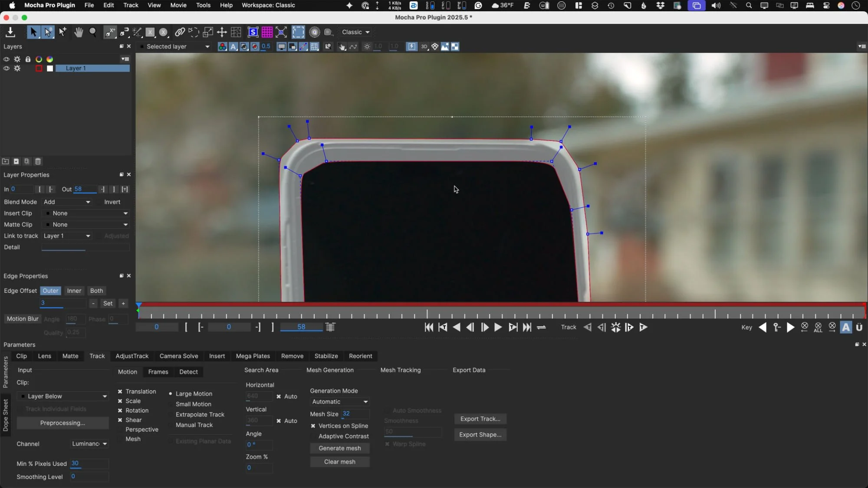The width and height of the screenshot is (868, 488).
Task: Toggle the magenta grid overlay icon
Action: coord(267,32)
